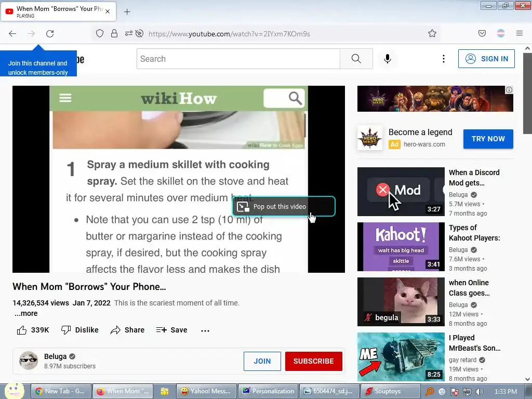
Task: Click the Hero Wars logo icon
Action: pos(370,138)
